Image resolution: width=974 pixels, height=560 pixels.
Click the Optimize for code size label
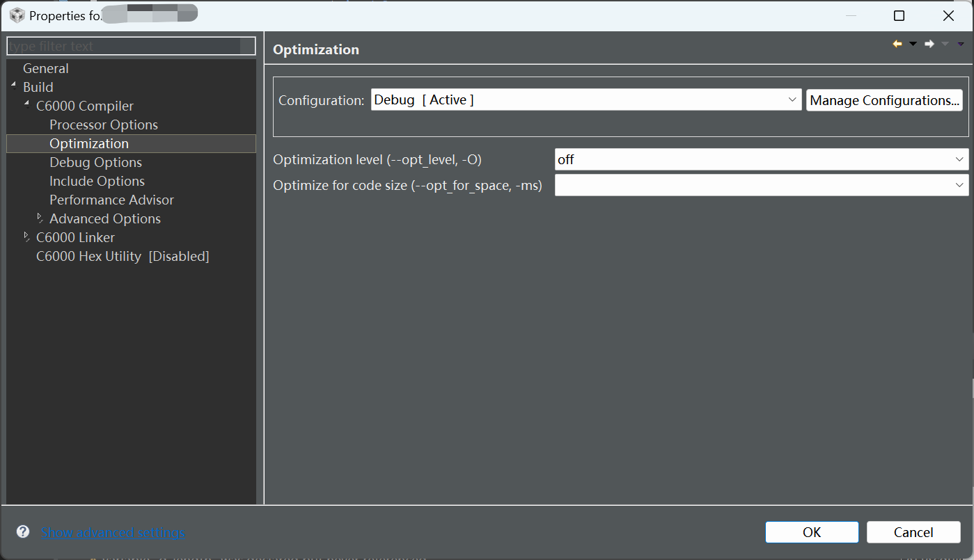(x=407, y=186)
